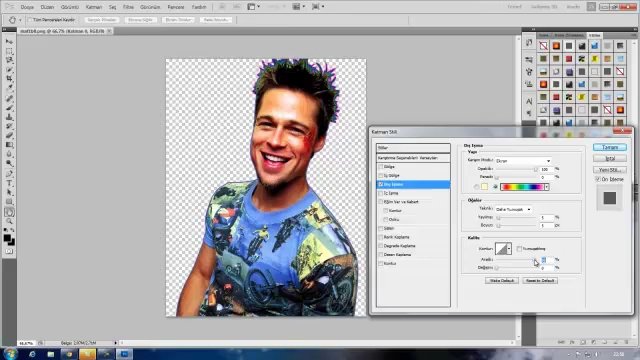This screenshot has width=640, height=360.
Task: Select the Gradient tool
Action: pyautogui.click(x=9, y=144)
